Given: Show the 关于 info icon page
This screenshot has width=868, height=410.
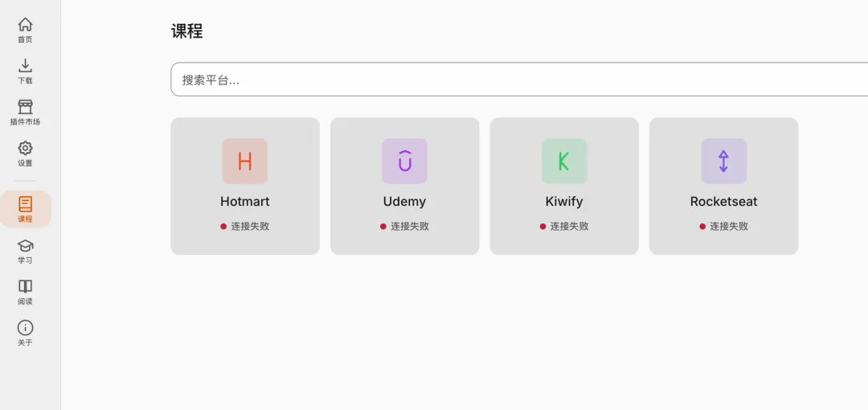Looking at the screenshot, I should (x=25, y=327).
